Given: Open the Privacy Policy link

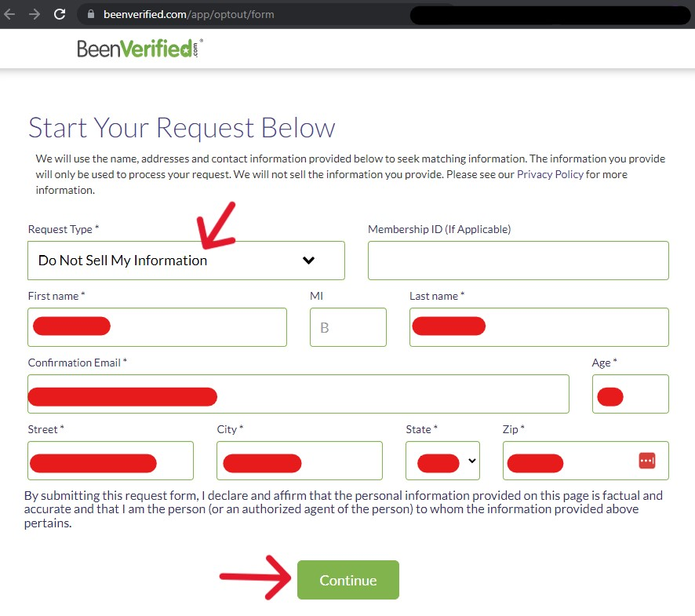Looking at the screenshot, I should (x=550, y=174).
